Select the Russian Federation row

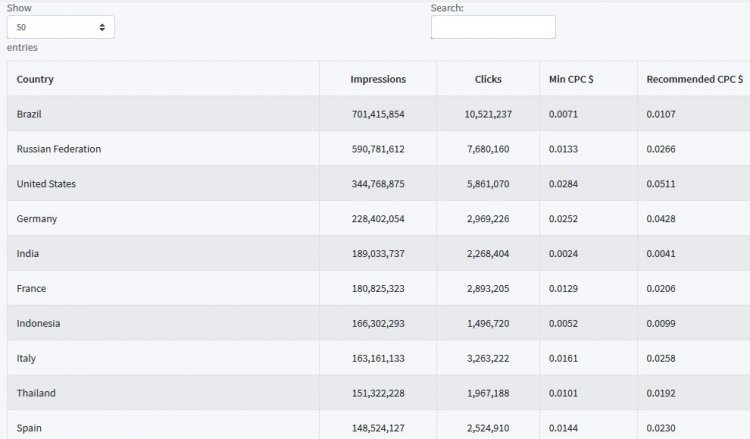coord(378,149)
